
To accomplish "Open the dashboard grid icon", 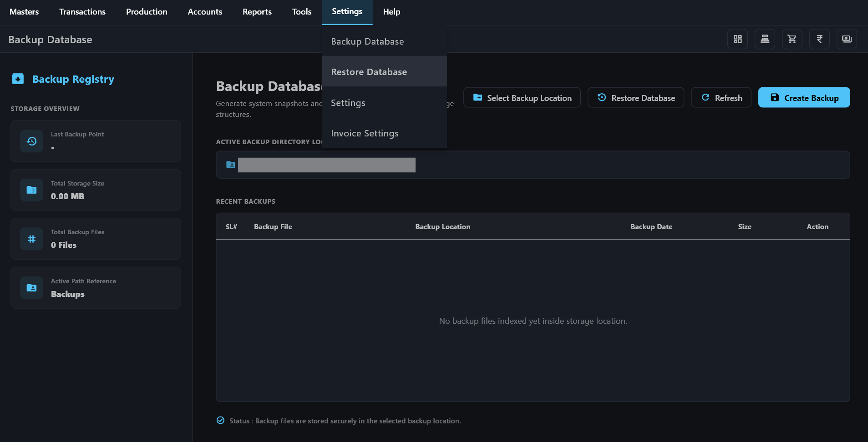I will click(x=737, y=39).
